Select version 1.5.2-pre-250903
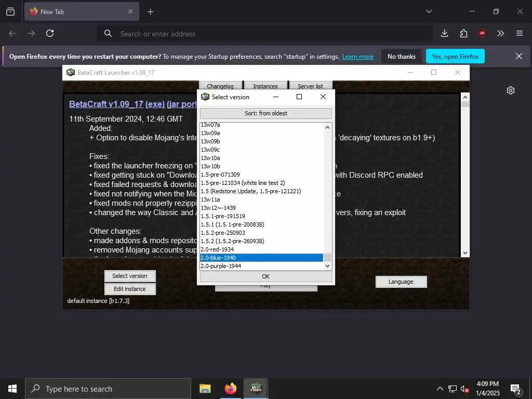This screenshot has width=532, height=399. pos(262,233)
